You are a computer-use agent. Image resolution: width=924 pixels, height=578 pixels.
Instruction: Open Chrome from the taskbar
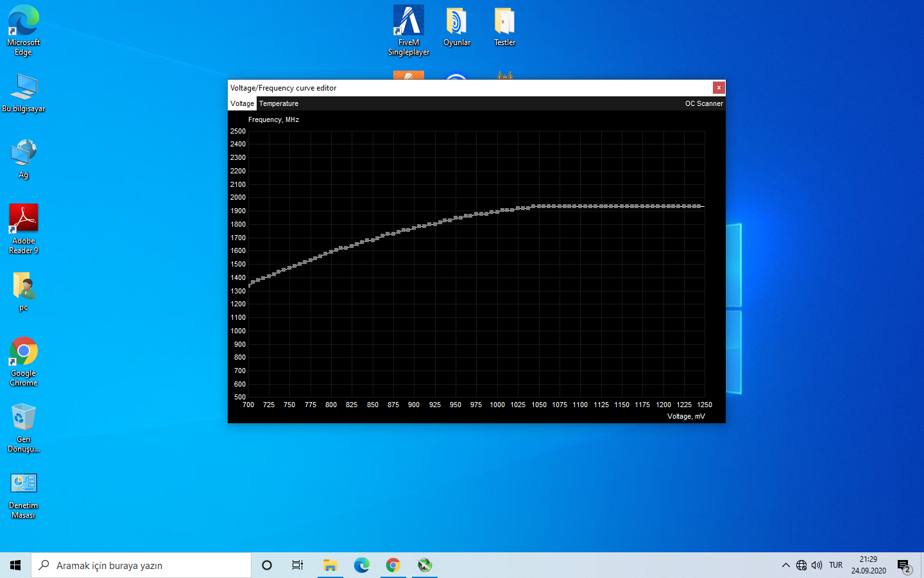tap(393, 565)
